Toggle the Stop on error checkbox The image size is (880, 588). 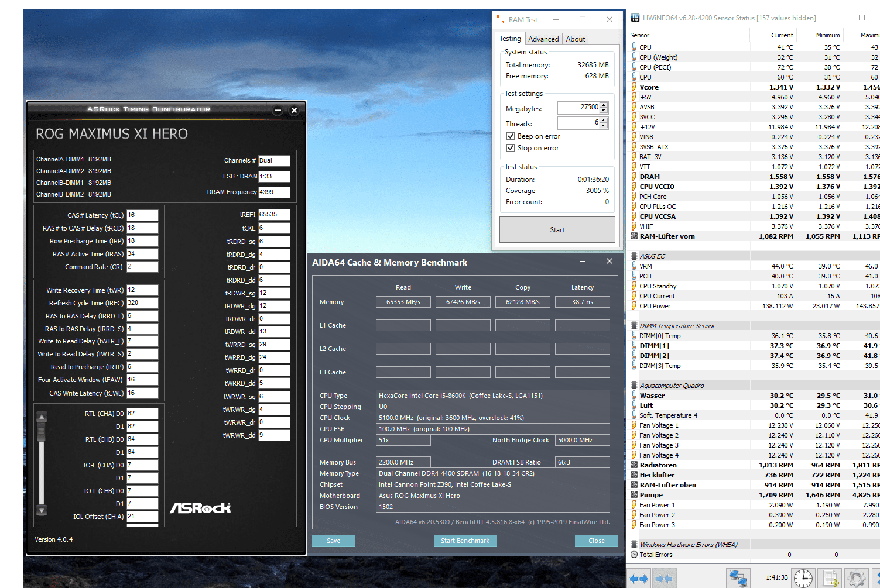511,148
